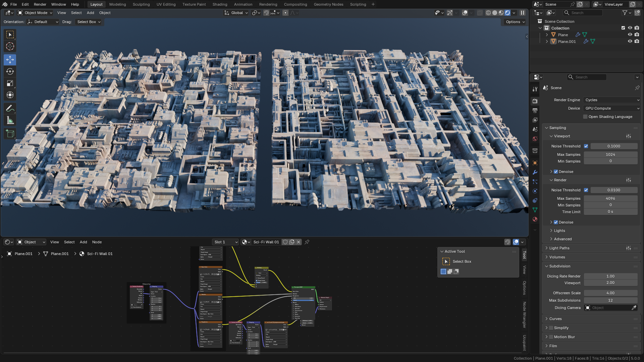Viewport: 644px width, 362px height.
Task: Open the Modifiers wrench properties tab
Action: point(535,172)
